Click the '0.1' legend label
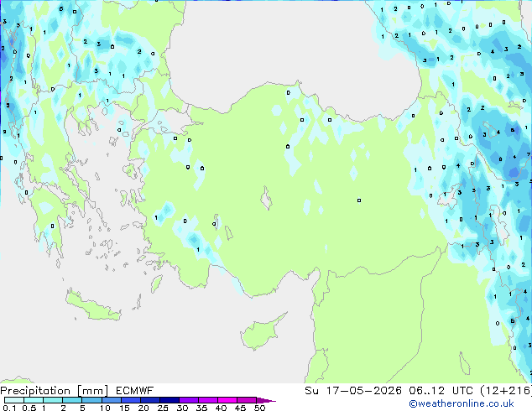This screenshot has width=532, height=411. (9, 408)
